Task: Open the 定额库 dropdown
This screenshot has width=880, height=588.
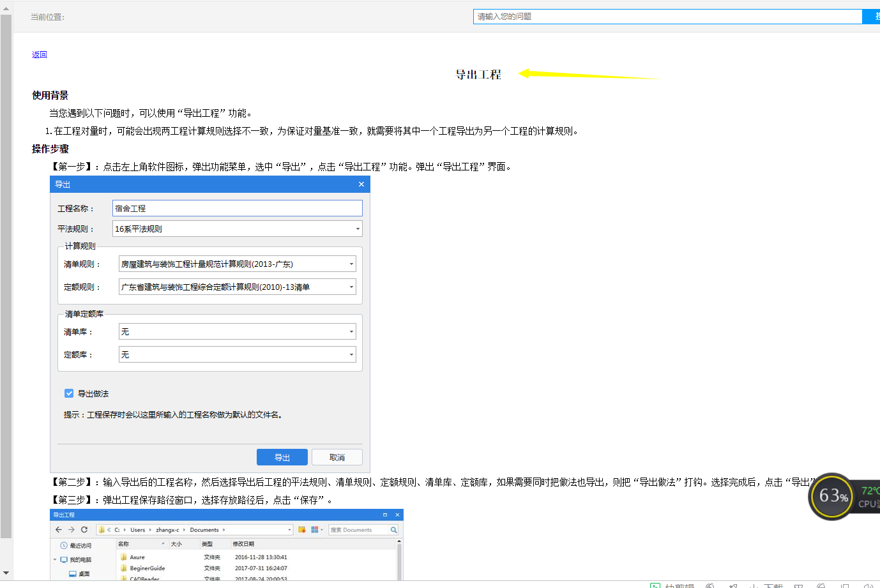Action: point(237,354)
